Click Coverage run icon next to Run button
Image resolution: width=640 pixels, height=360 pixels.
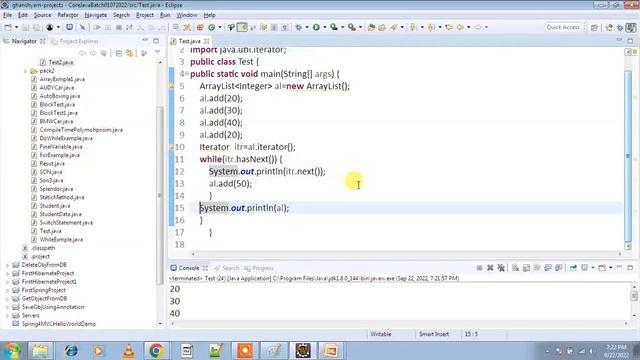pos(334,27)
